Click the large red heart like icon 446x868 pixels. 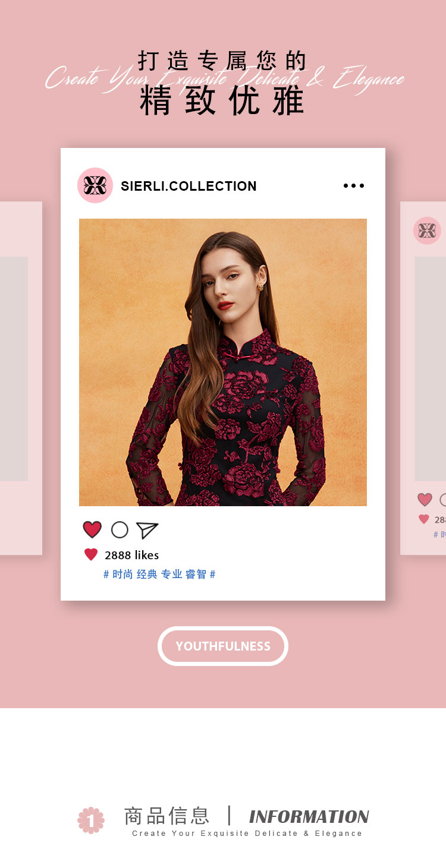[92, 529]
